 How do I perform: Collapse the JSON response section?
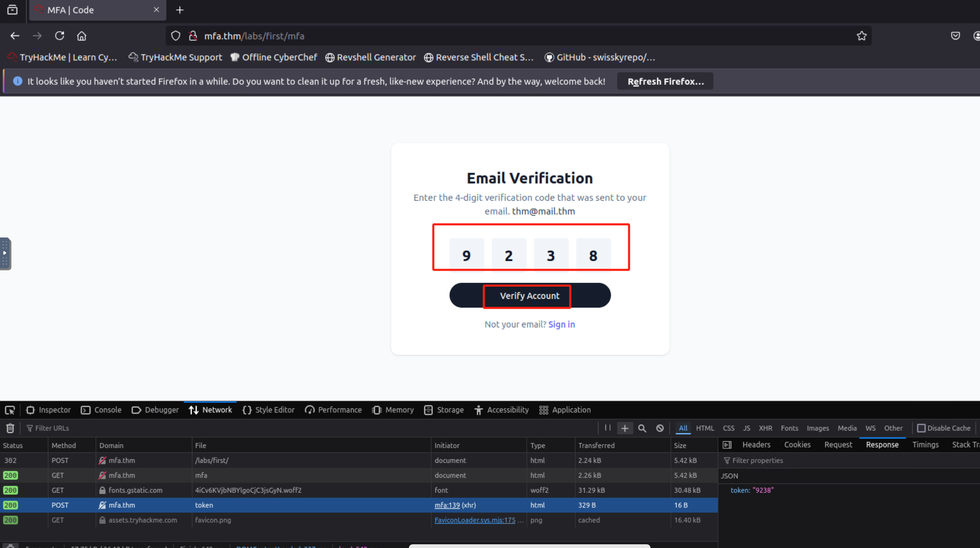[730, 476]
